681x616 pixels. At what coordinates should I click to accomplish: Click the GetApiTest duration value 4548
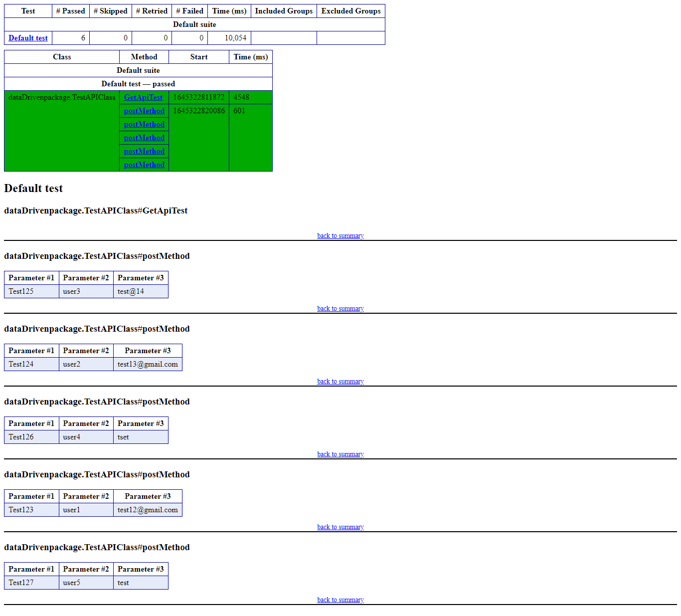coord(241,97)
